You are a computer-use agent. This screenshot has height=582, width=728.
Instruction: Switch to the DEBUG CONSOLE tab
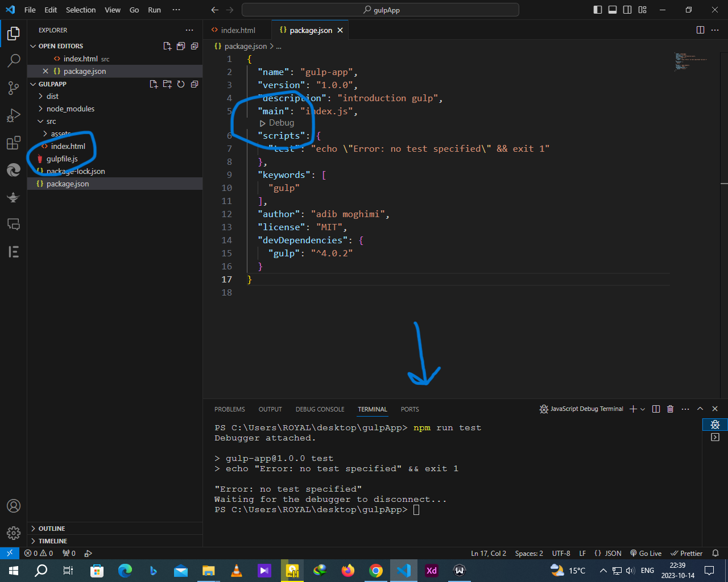click(x=320, y=409)
